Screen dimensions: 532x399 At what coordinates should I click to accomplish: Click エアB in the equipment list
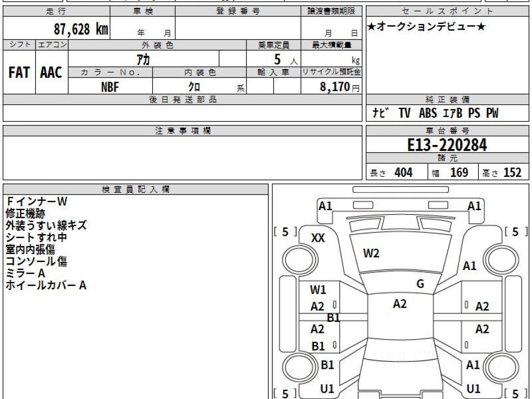click(x=453, y=113)
